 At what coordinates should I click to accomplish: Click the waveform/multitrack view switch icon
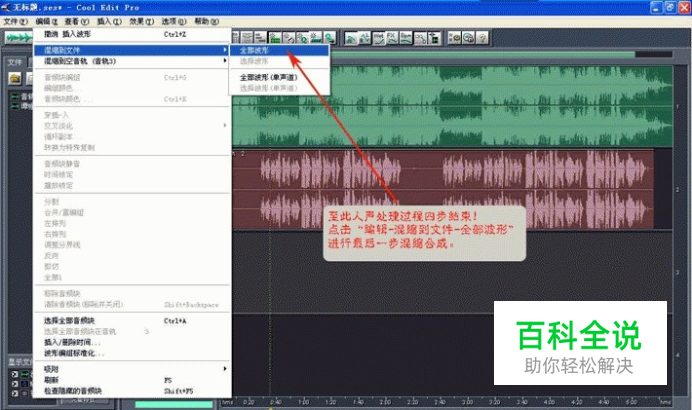[19, 38]
